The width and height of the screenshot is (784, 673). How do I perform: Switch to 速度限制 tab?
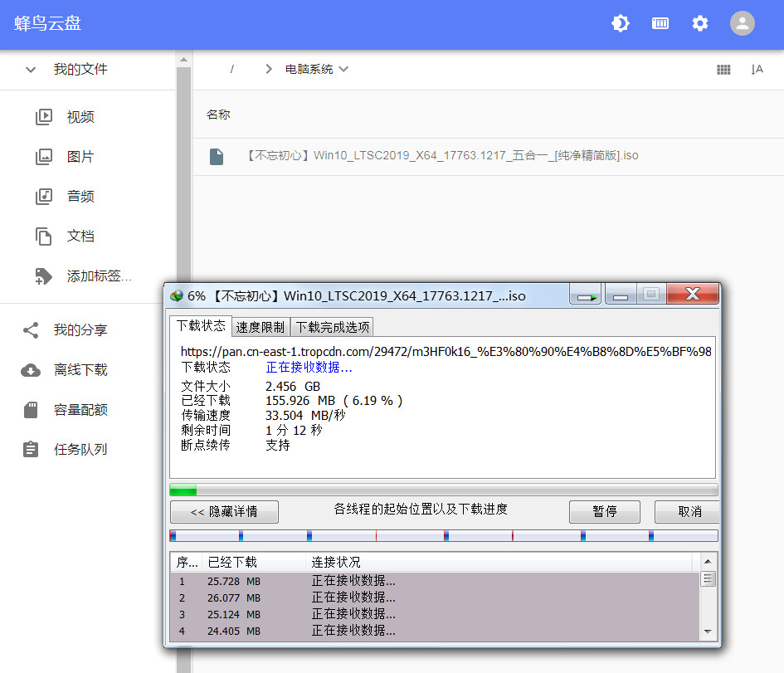point(261,328)
